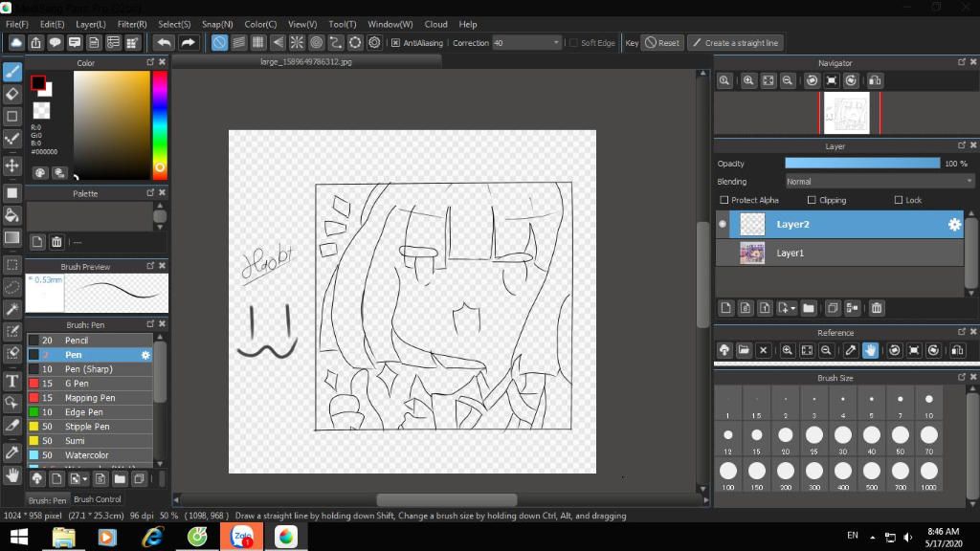Enable layer Lock checkbox
This screenshot has height=551, width=980.
point(898,200)
